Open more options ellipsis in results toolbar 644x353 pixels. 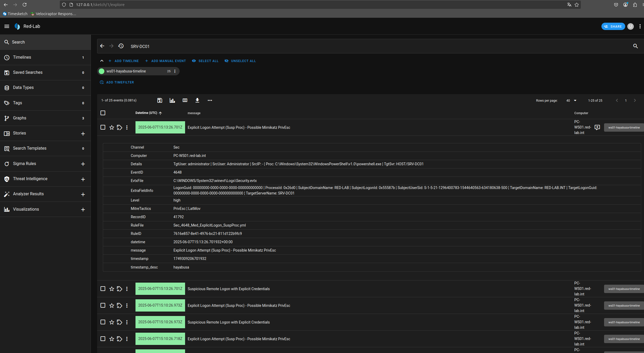(210, 100)
